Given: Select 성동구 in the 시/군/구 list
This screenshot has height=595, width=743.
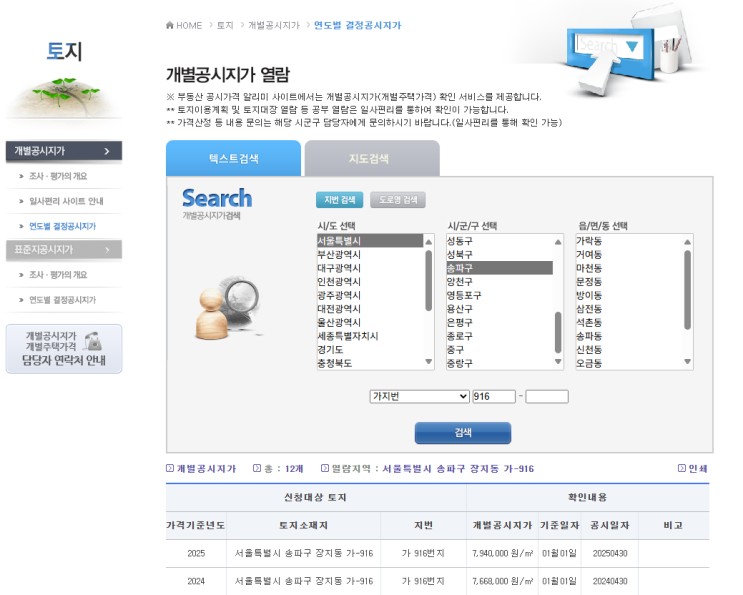Looking at the screenshot, I should click(x=499, y=241).
